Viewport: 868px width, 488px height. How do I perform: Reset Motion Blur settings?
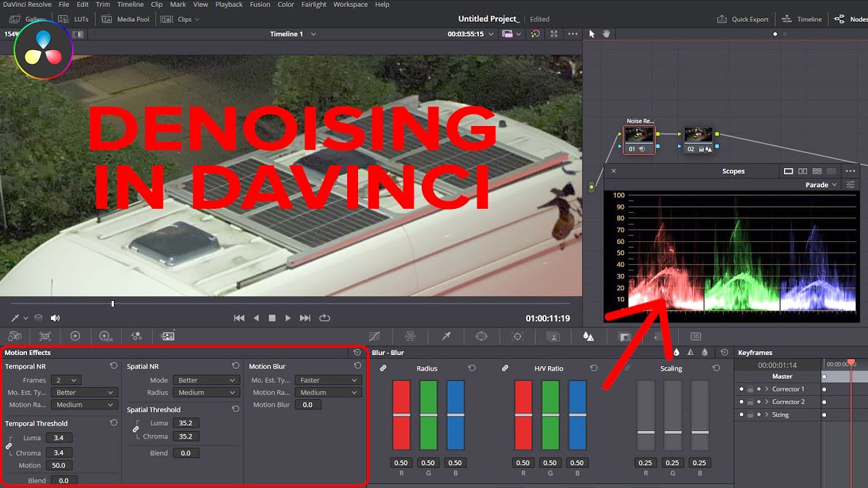[x=357, y=366]
